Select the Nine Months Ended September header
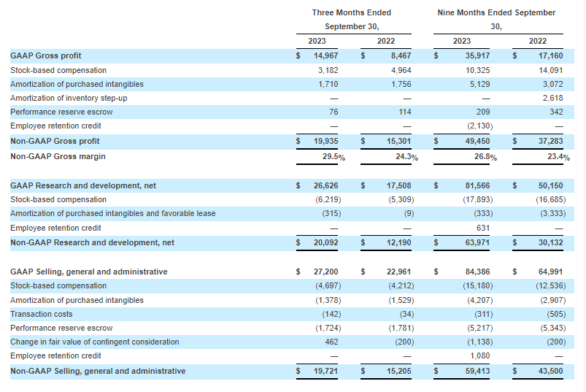586x392 pixels. pos(496,12)
